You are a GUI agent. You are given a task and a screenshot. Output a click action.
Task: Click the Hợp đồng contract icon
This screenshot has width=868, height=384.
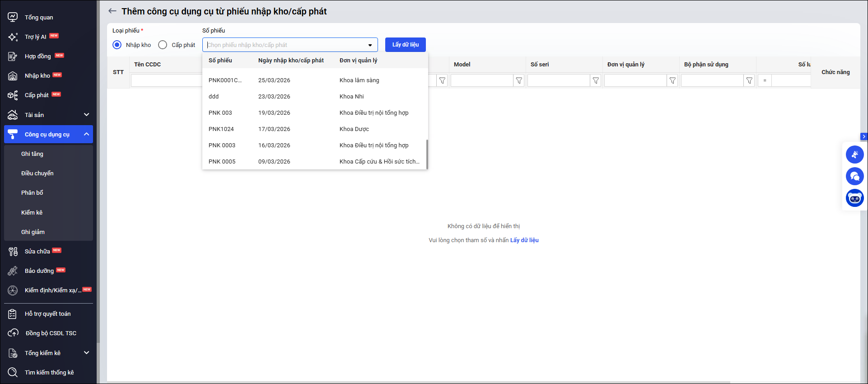[x=13, y=56]
